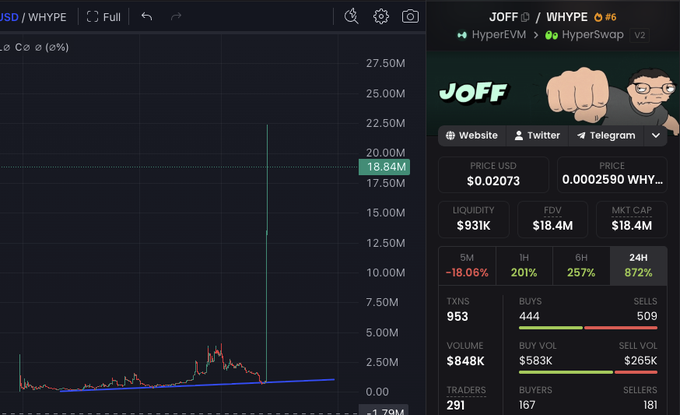
Task: Click the BUYERS count 167
Action: click(x=527, y=405)
